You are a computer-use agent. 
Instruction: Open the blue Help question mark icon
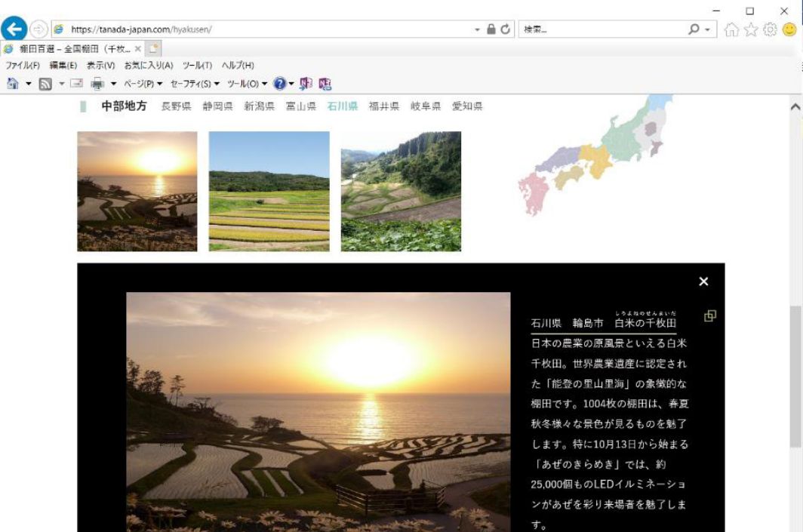point(279,84)
